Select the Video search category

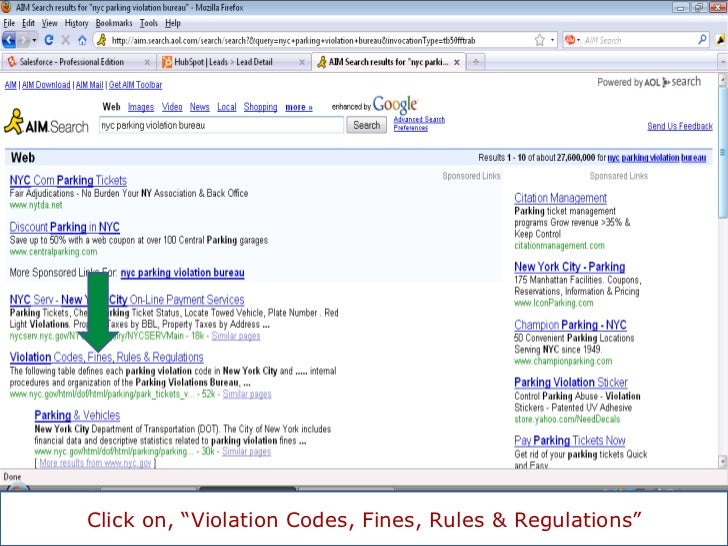click(x=172, y=107)
